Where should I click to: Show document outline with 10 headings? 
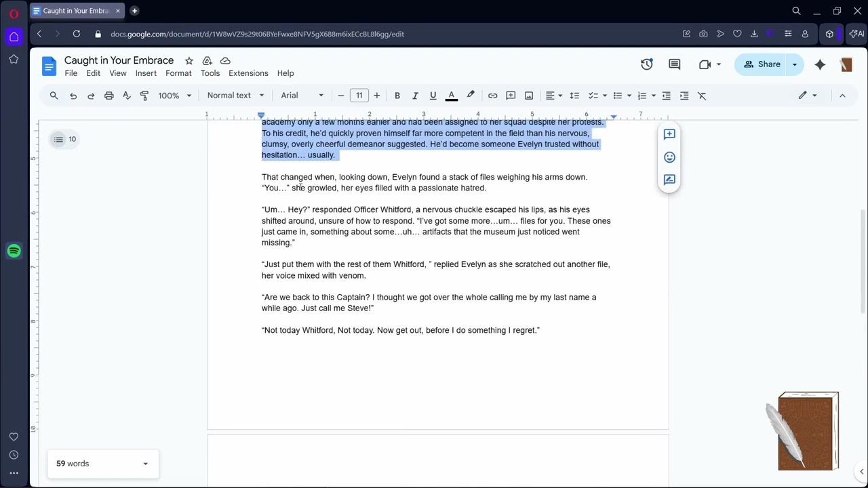point(65,140)
